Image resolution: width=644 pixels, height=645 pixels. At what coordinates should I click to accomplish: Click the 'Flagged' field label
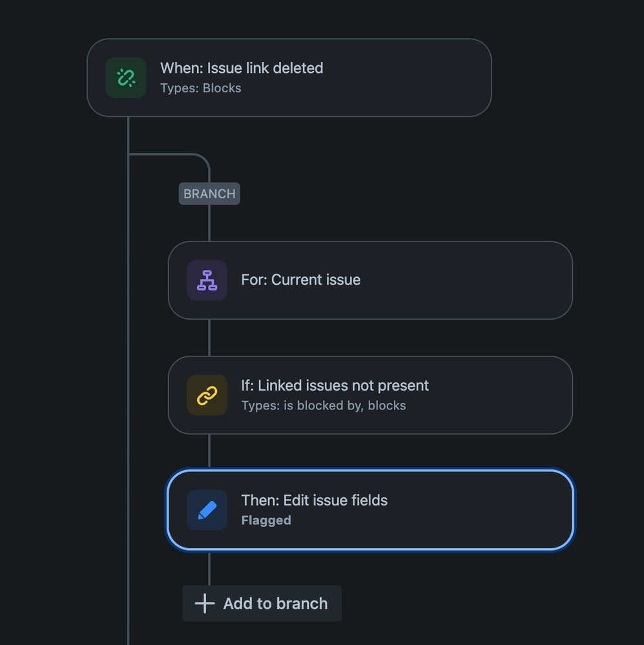pyautogui.click(x=266, y=520)
